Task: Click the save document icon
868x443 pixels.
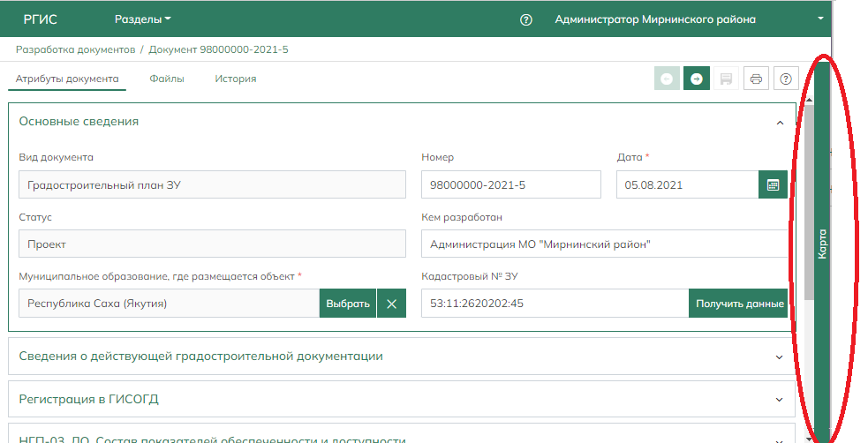Action: click(x=726, y=79)
